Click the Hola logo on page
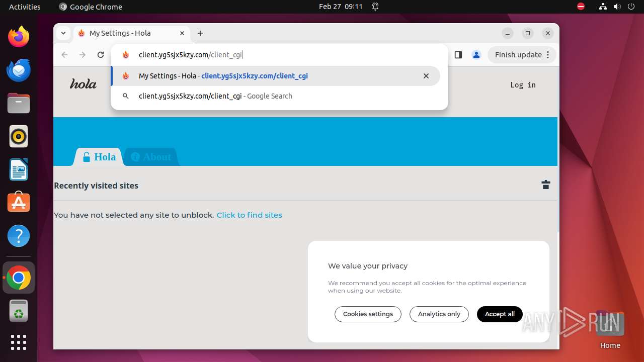This screenshot has width=644, height=362. pos(83,84)
